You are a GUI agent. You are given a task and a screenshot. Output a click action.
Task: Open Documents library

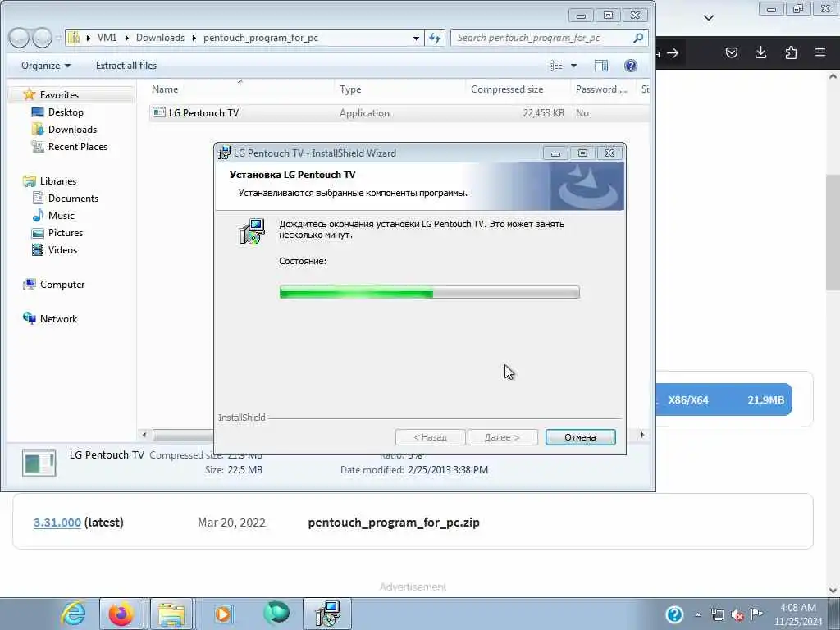point(73,199)
